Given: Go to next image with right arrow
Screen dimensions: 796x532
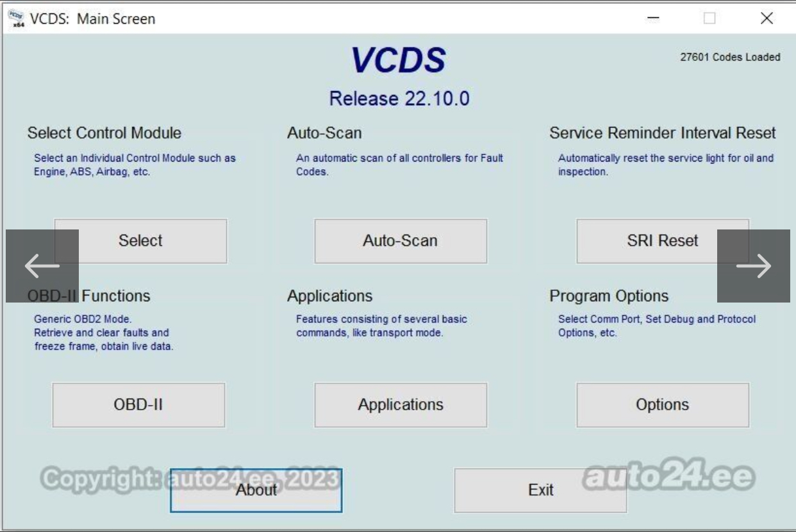Looking at the screenshot, I should click(753, 266).
